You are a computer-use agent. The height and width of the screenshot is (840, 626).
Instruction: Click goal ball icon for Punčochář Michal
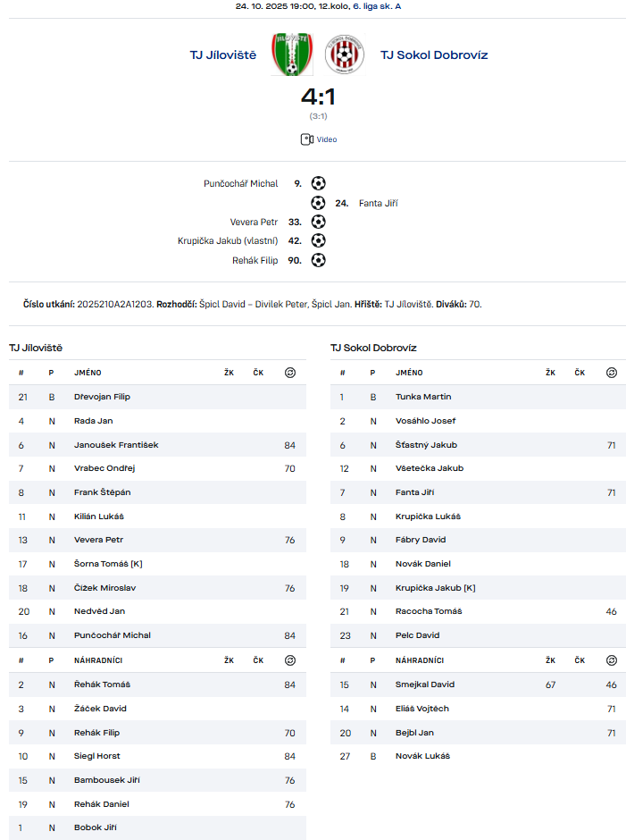[318, 183]
